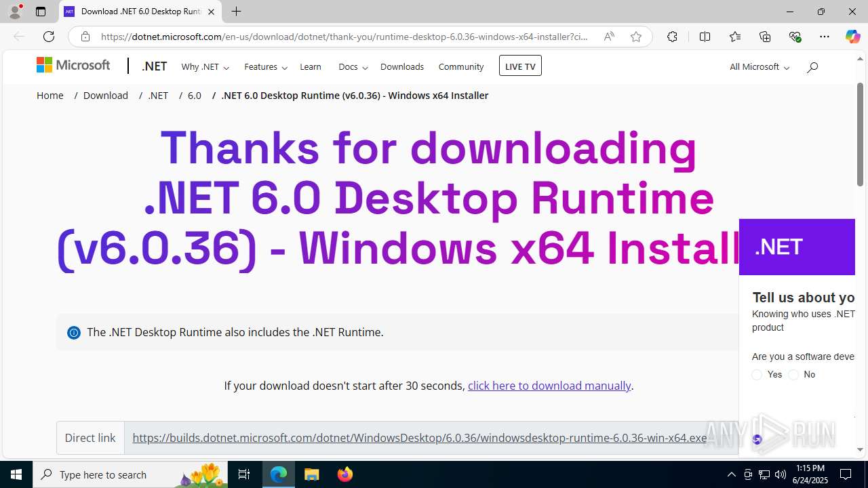The image size is (868, 488).
Task: Open Favorites list icon
Action: 735,37
